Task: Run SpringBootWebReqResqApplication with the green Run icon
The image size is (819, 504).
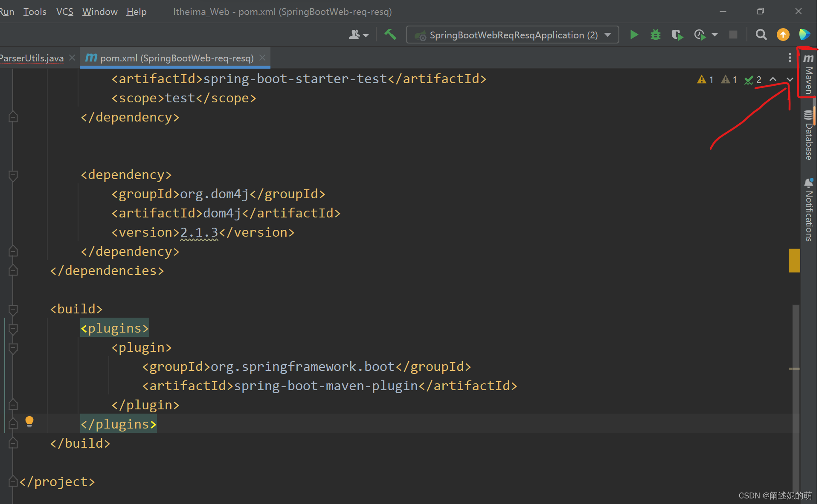Action: 634,35
